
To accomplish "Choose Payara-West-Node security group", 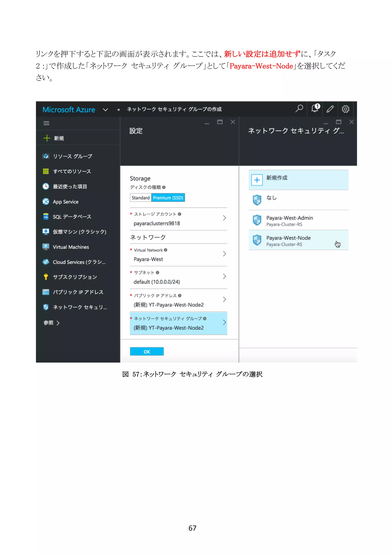I will pos(299,240).
